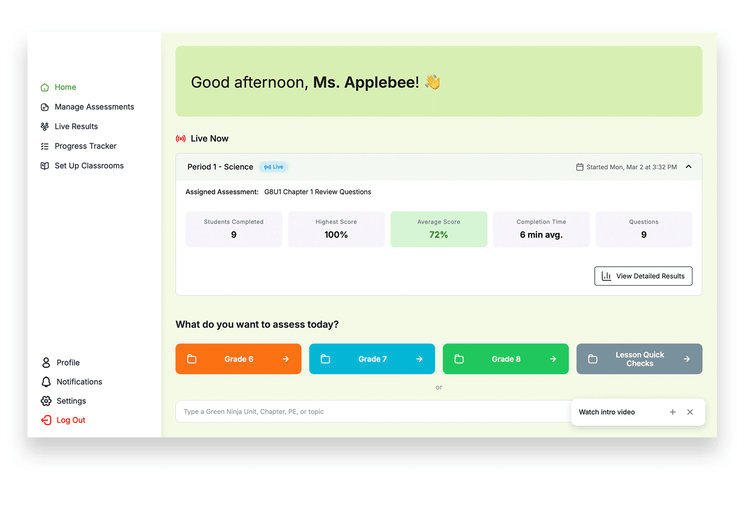Viewport: 744px width, 531px height.
Task: Click the Progress Tracker list icon
Action: 45,146
